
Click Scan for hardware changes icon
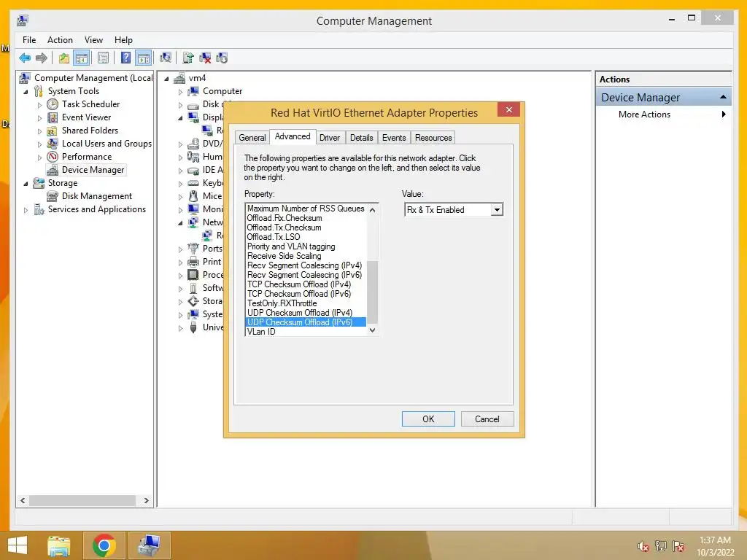(x=166, y=58)
